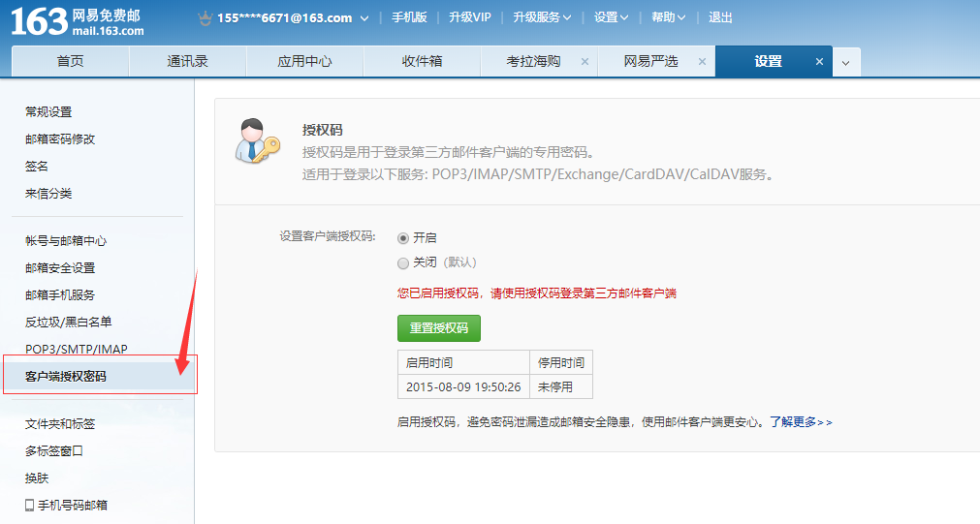Click the 未停用 table cell
The width and height of the screenshot is (980, 524).
click(561, 387)
